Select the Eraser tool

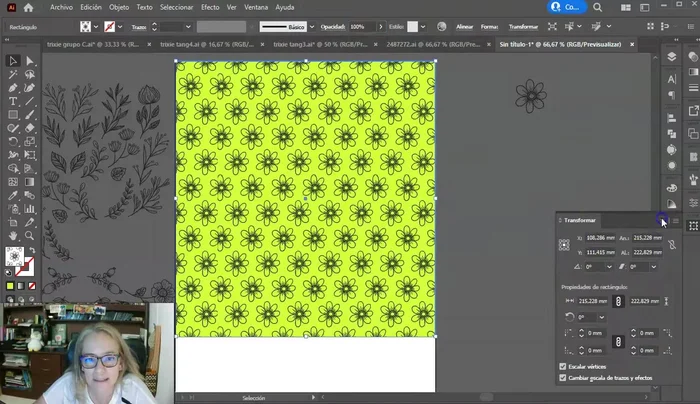tap(29, 128)
